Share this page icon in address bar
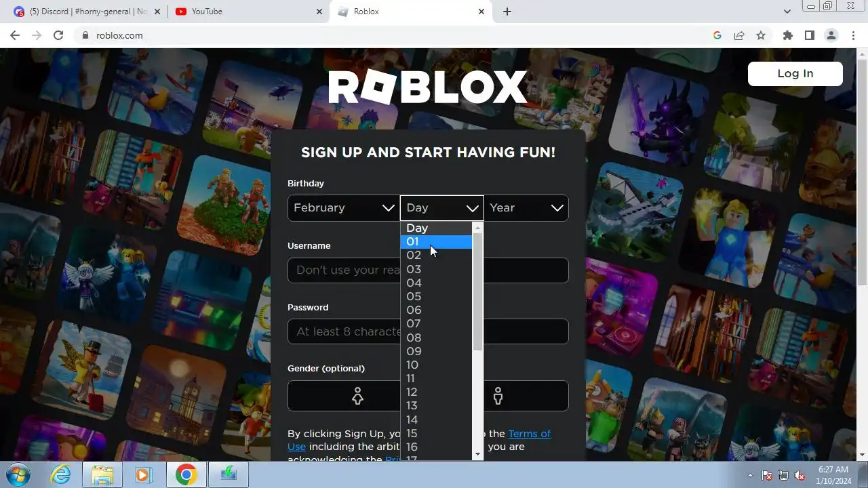 point(739,35)
